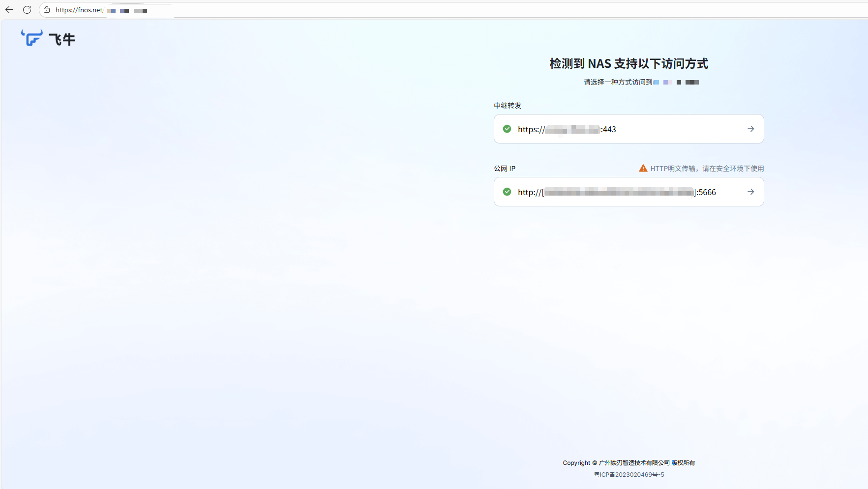Click the subtitle '请选择一种方式访问到'
Viewport: 868px width, 489px height.
tap(618, 82)
